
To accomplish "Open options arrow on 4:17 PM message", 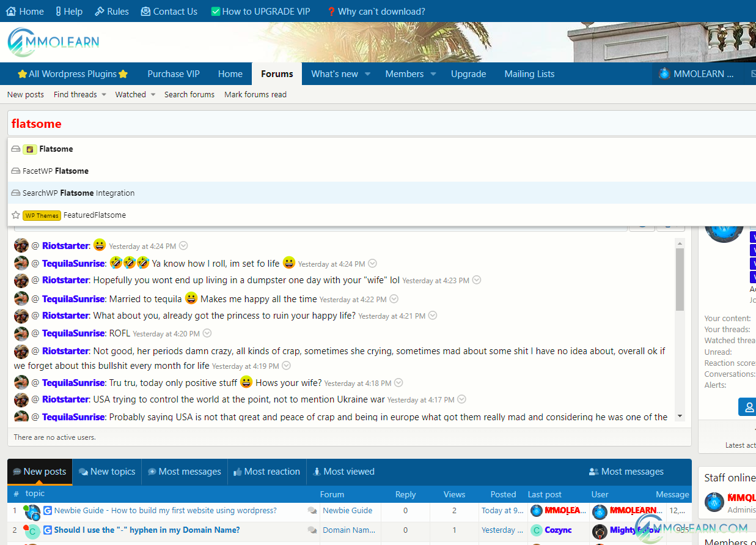I will (x=462, y=399).
